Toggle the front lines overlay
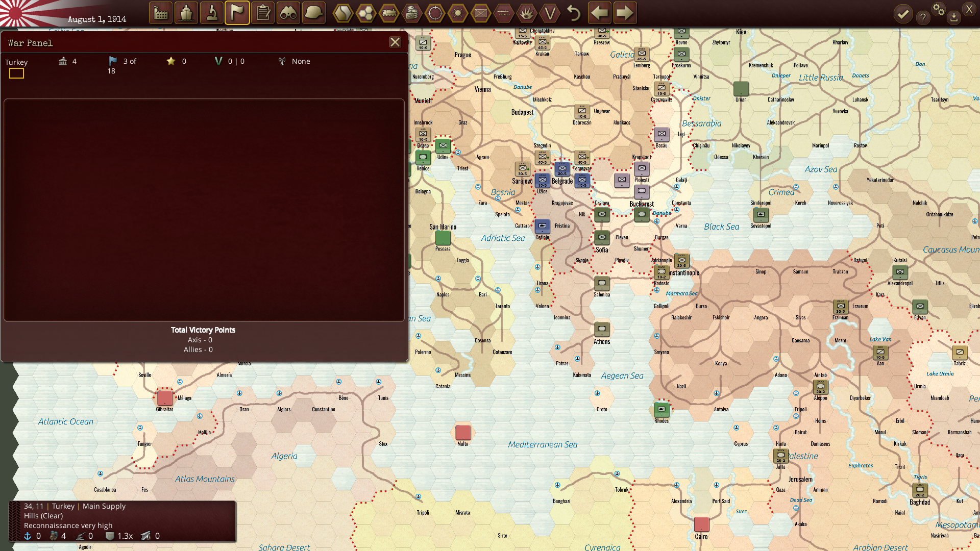The image size is (980, 551). point(504,13)
